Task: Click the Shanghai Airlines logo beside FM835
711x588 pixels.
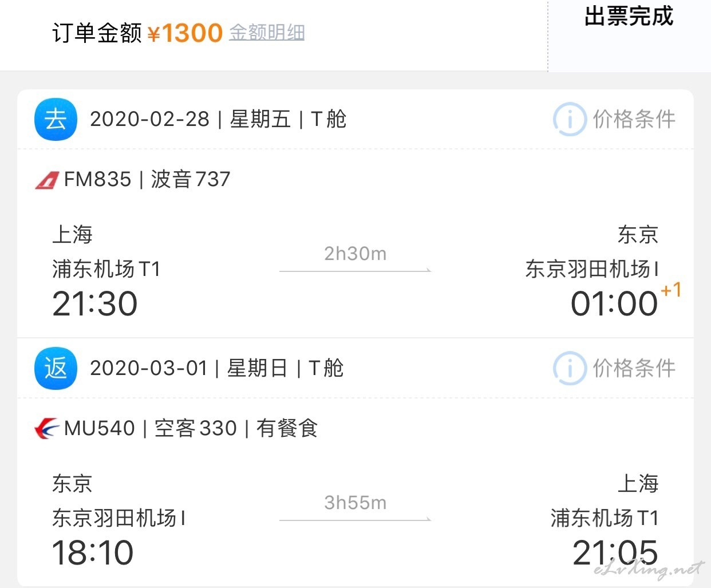Action: click(x=47, y=180)
